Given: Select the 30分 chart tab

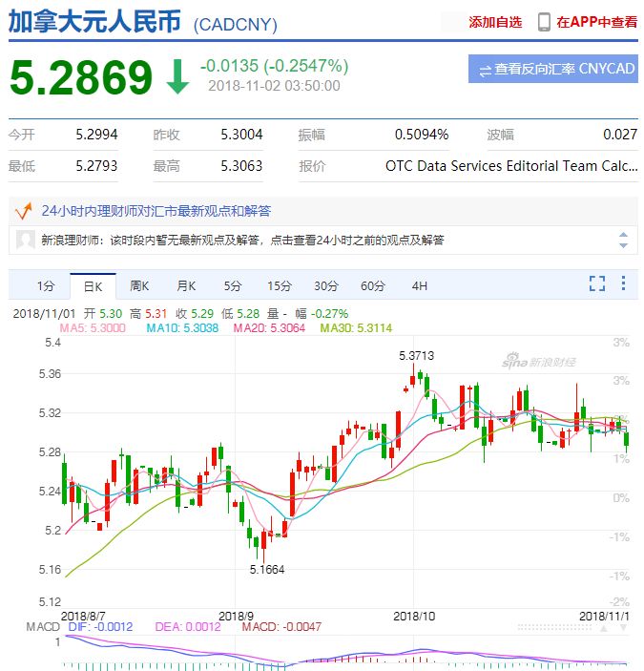Looking at the screenshot, I should 326,285.
